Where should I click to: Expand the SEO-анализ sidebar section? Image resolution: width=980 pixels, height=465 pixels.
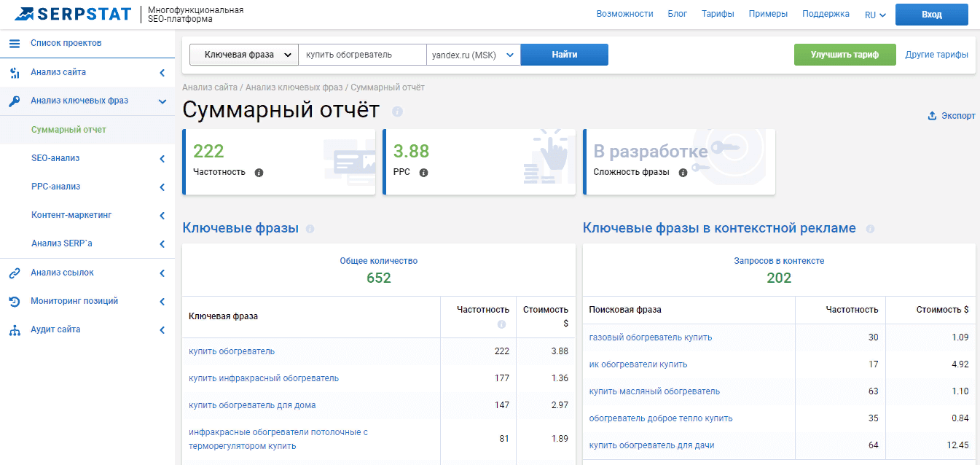pos(160,157)
